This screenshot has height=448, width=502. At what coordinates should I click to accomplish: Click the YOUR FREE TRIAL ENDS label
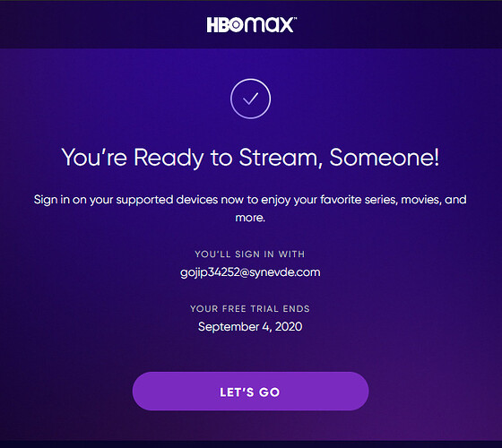tap(250, 308)
